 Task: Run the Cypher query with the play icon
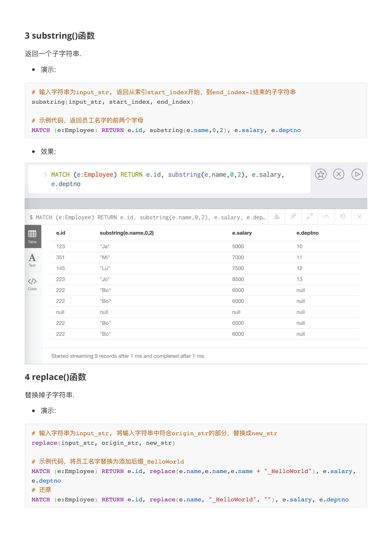357,174
